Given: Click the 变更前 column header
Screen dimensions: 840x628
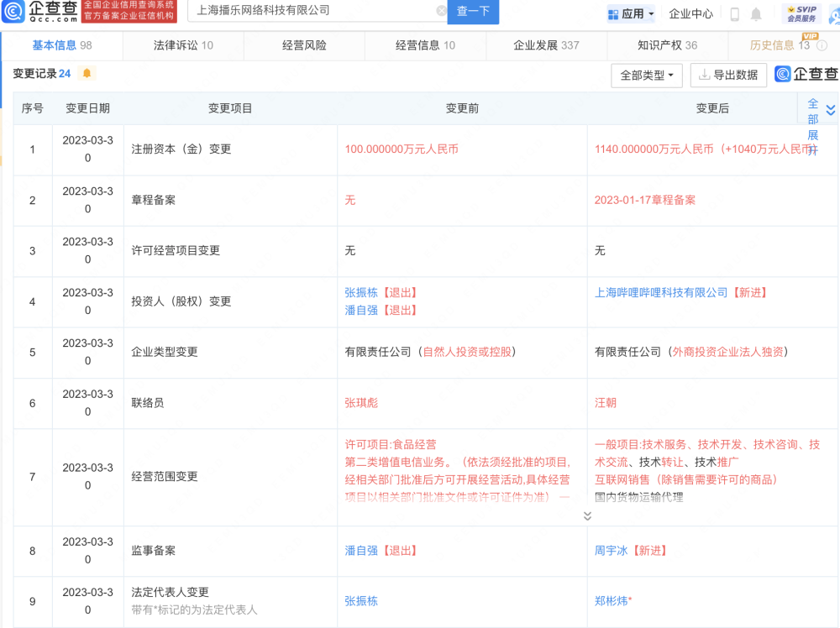Looking at the screenshot, I should point(462,108).
